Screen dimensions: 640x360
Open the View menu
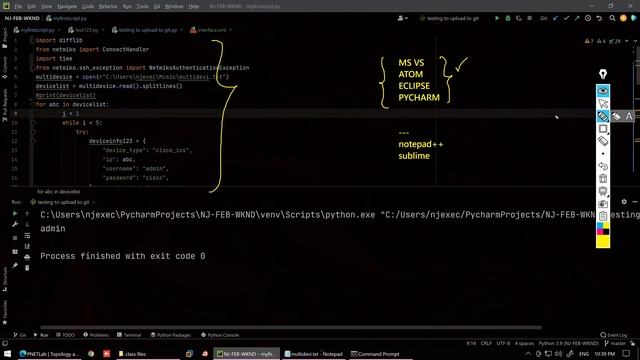pyautogui.click(x=46, y=6)
